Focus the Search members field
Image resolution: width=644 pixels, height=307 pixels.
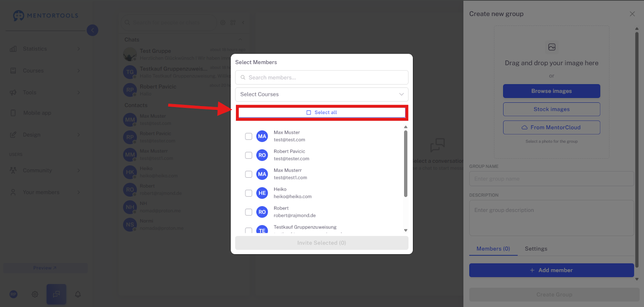click(322, 77)
